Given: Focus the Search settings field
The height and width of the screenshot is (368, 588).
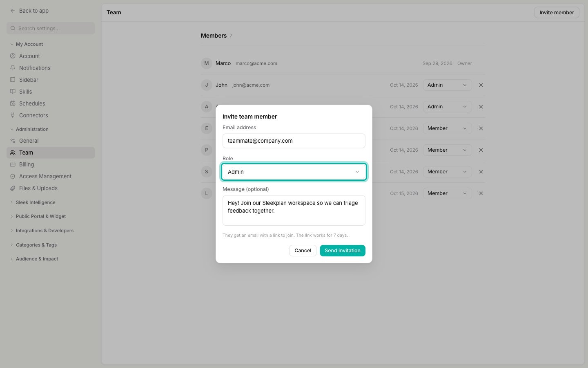Looking at the screenshot, I should (x=51, y=29).
